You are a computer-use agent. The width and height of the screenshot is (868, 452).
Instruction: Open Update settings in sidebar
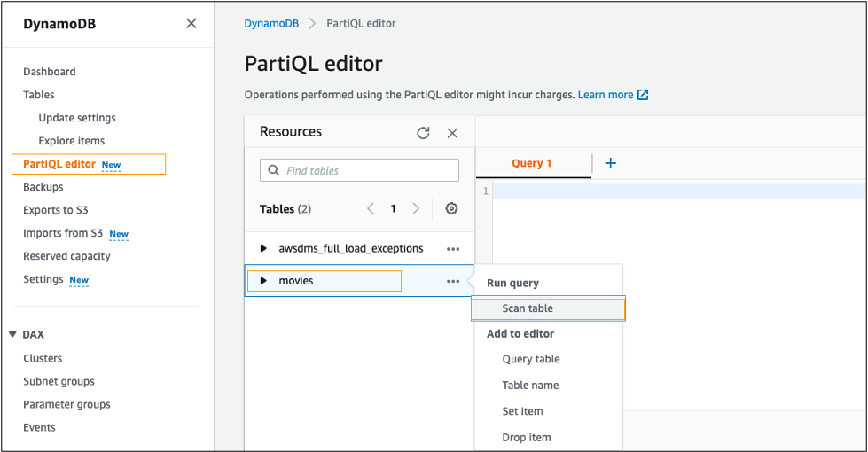click(x=77, y=118)
